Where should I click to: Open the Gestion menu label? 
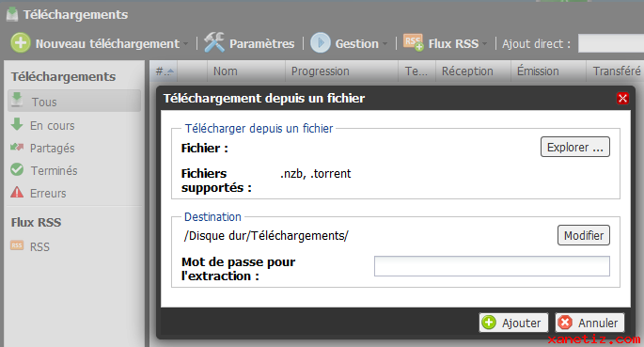pyautogui.click(x=357, y=43)
